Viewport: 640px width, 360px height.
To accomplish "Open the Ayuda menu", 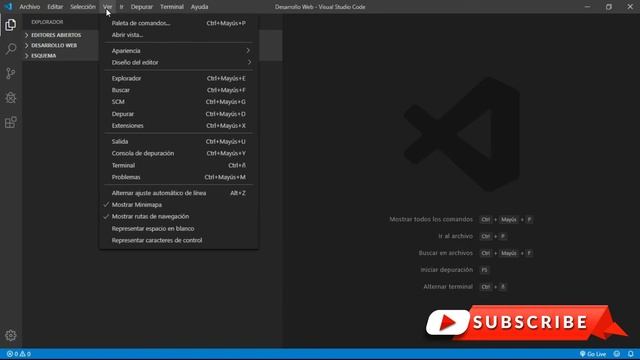I will (199, 7).
